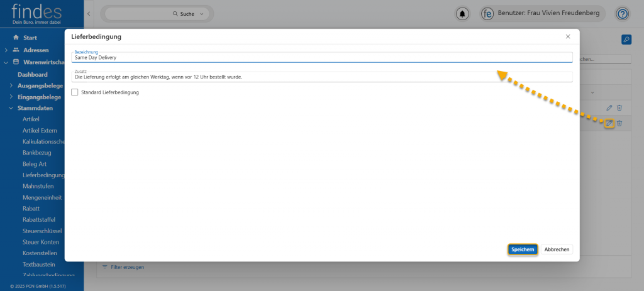Enable the Standard Lieferbedingung checkbox
This screenshot has height=291, width=644.
pos(75,92)
